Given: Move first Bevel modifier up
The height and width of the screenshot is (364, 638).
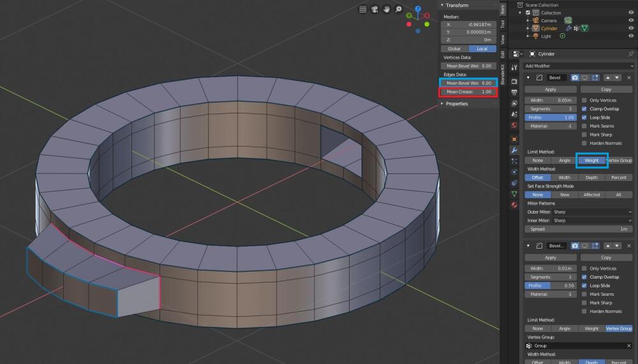Looking at the screenshot, I should coord(607,78).
